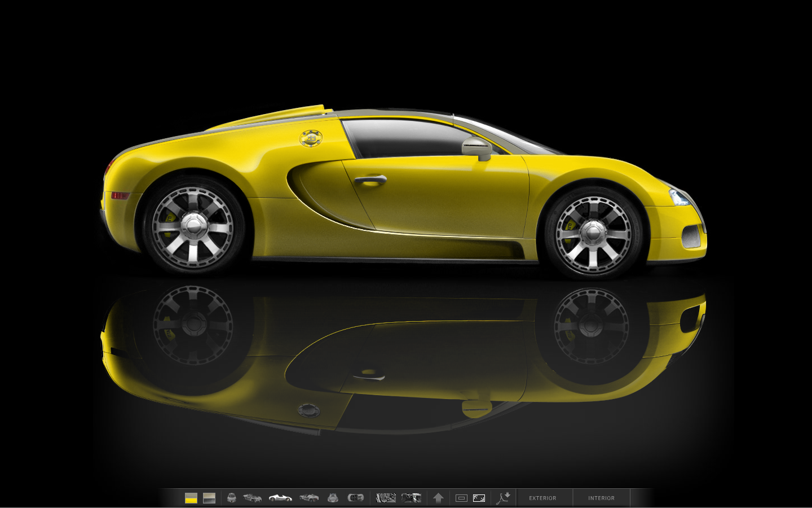Choose front three-quarter car view

(x=253, y=498)
